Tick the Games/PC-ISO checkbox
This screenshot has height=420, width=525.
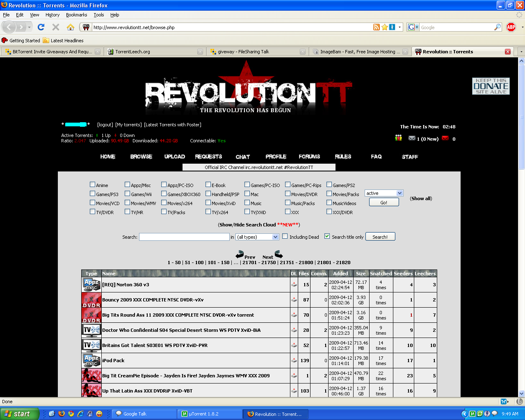247,185
